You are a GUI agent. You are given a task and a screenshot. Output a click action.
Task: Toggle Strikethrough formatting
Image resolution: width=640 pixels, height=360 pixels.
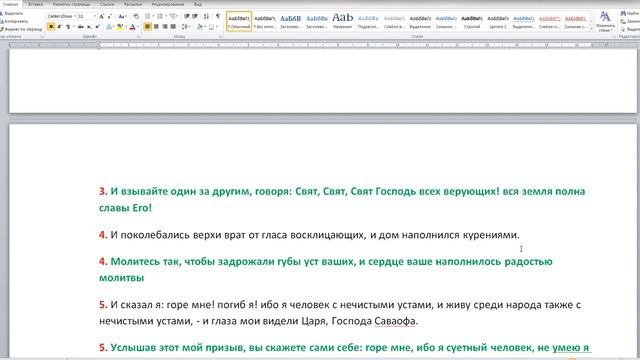tap(80, 27)
